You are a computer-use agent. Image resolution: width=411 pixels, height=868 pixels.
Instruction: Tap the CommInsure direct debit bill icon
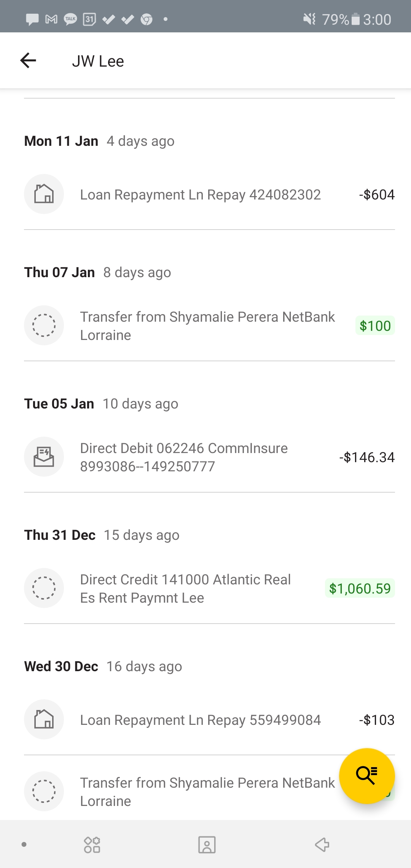point(44,456)
